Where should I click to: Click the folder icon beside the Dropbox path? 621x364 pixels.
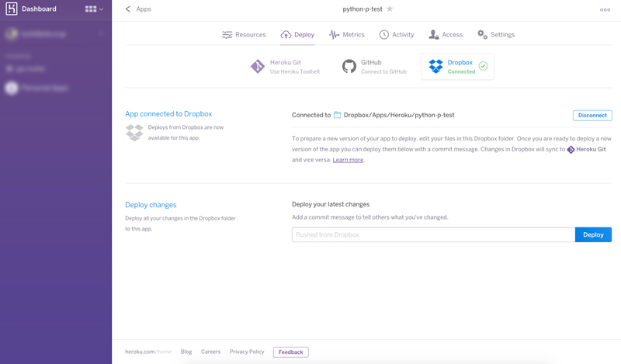point(337,115)
